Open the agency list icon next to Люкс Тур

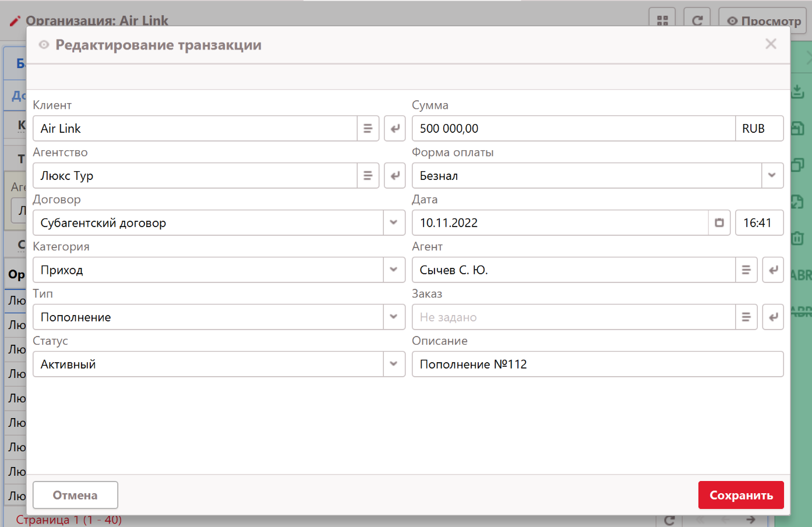pos(368,176)
